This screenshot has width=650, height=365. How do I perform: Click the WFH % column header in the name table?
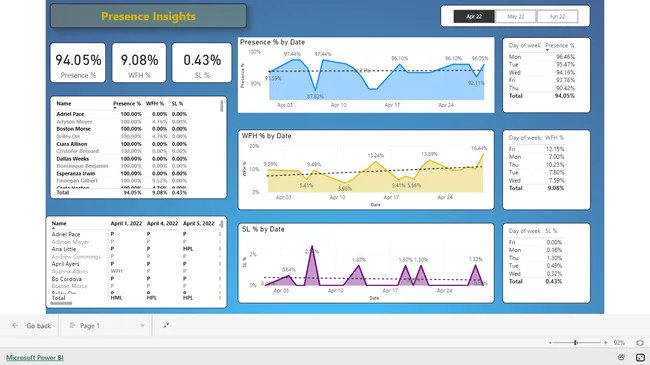(x=155, y=104)
